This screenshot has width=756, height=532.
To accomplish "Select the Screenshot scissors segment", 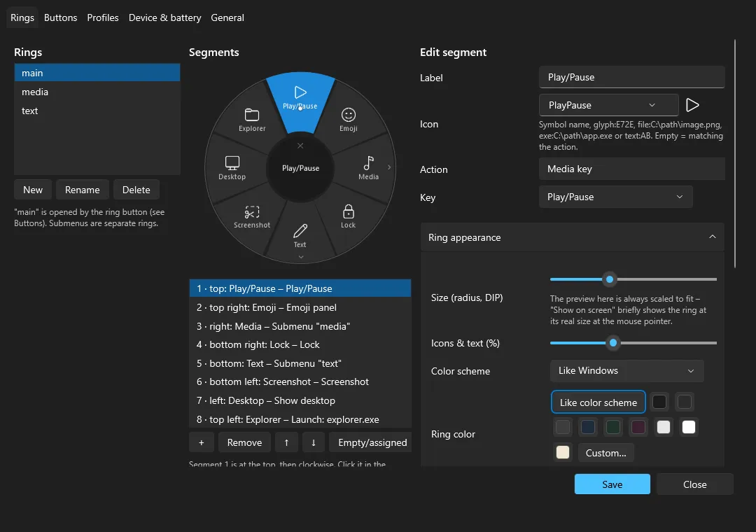I will (252, 216).
